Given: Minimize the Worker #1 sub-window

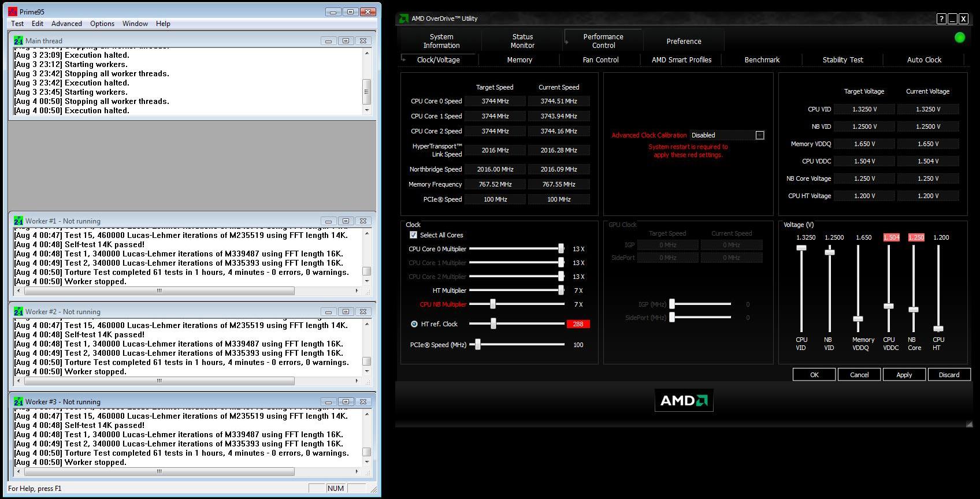Looking at the screenshot, I should [328, 221].
